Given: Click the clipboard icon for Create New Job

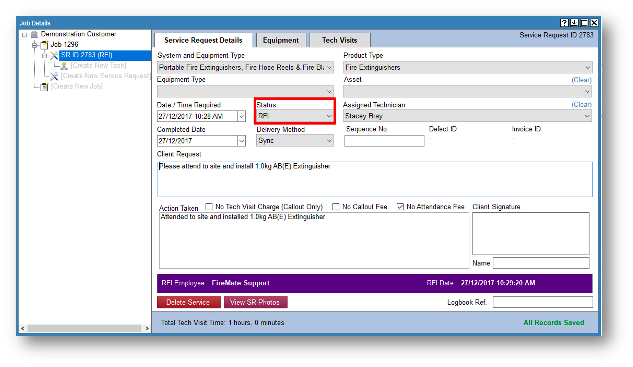Looking at the screenshot, I should point(44,87).
